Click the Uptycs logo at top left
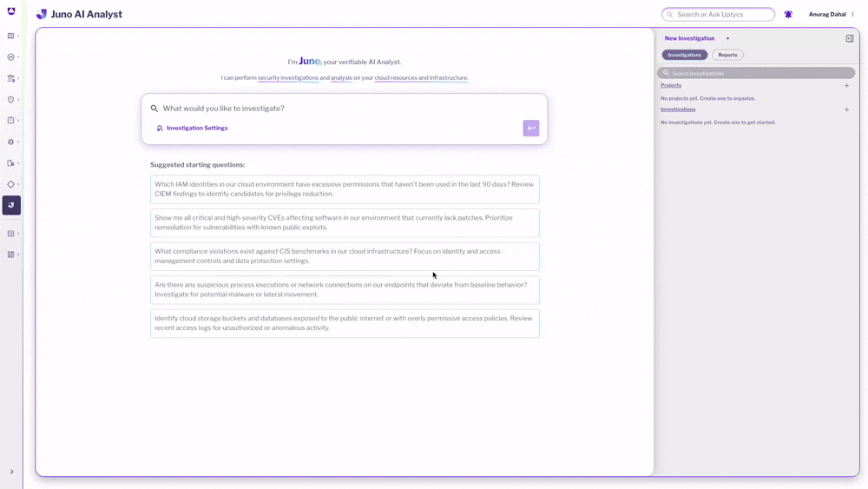The height and width of the screenshot is (489, 868). pos(11,11)
